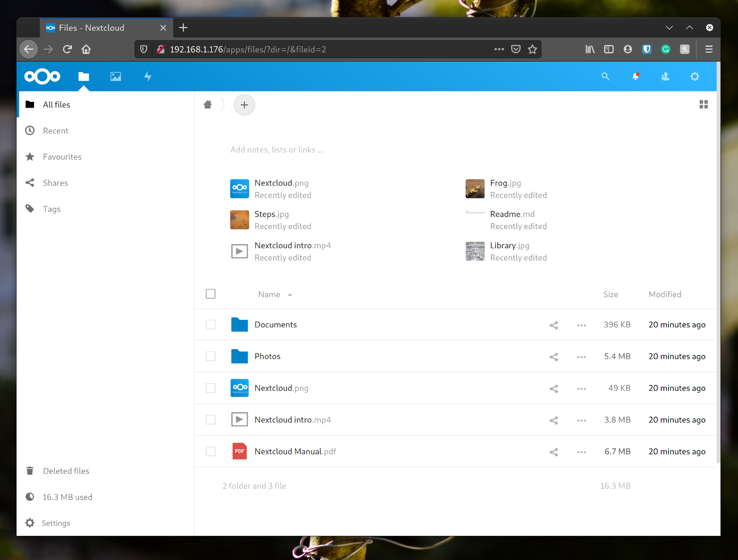Image resolution: width=738 pixels, height=560 pixels.
Task: Open the Files app icon in header
Action: pos(84,76)
